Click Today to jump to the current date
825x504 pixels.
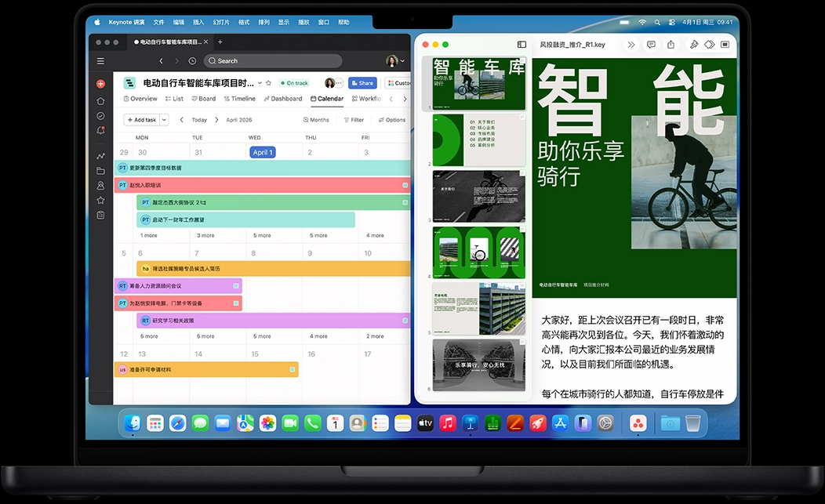point(198,119)
